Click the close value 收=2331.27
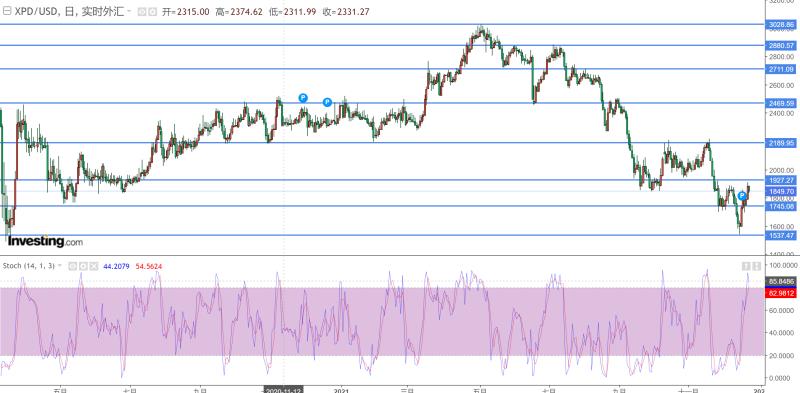 click(x=346, y=12)
